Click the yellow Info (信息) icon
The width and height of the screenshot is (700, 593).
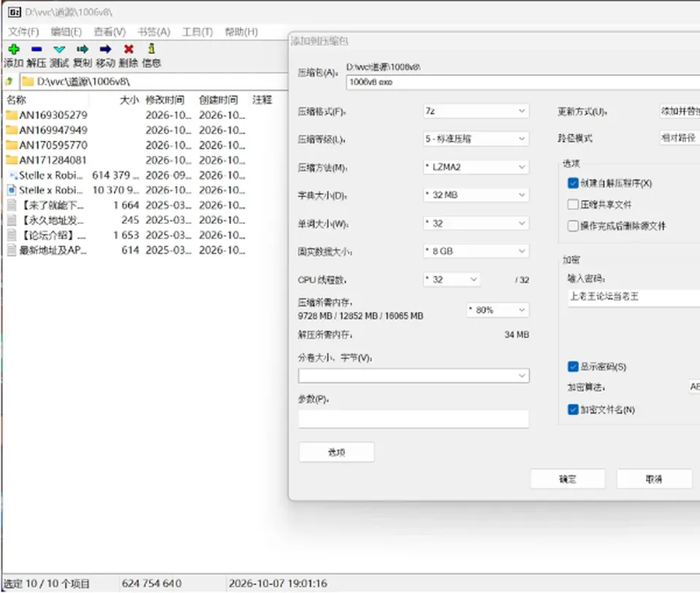(152, 48)
